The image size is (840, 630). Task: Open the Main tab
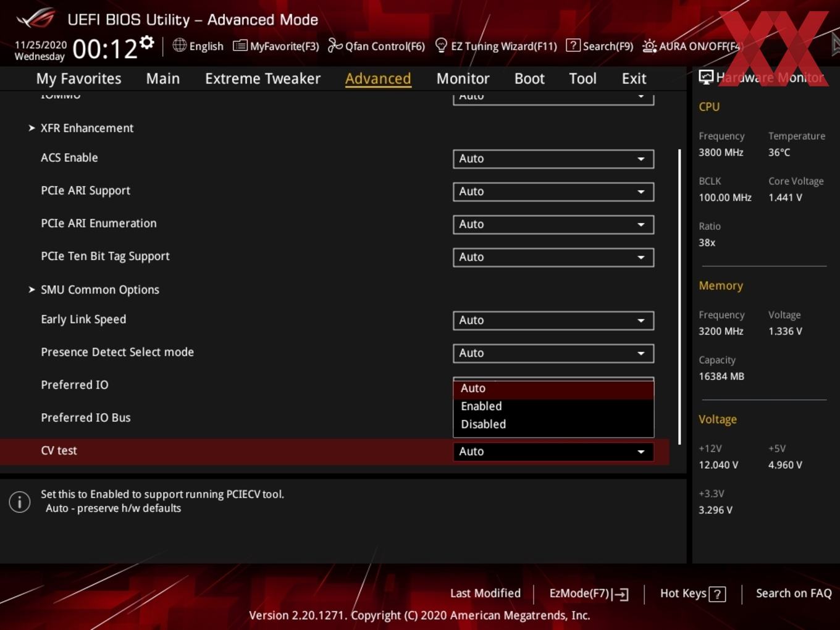tap(163, 78)
